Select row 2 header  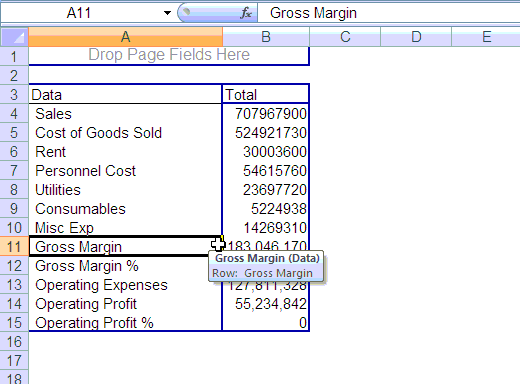point(14,75)
